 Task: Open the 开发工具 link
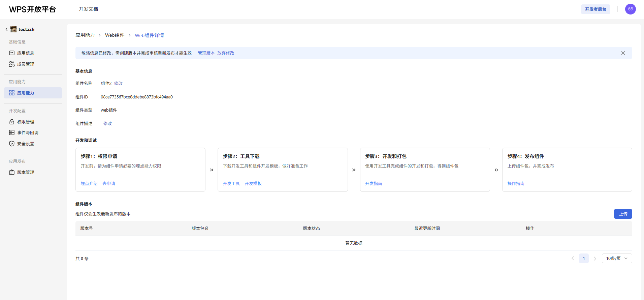[231, 183]
